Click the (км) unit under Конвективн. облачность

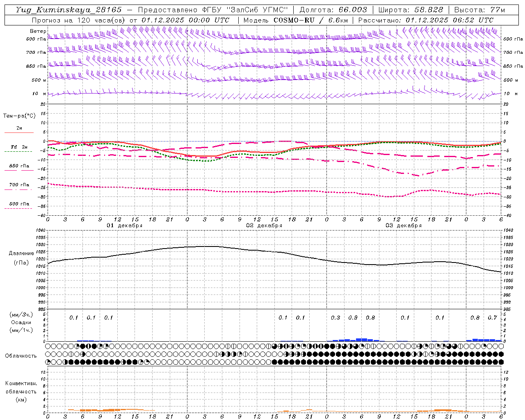pyautogui.click(x=21, y=399)
